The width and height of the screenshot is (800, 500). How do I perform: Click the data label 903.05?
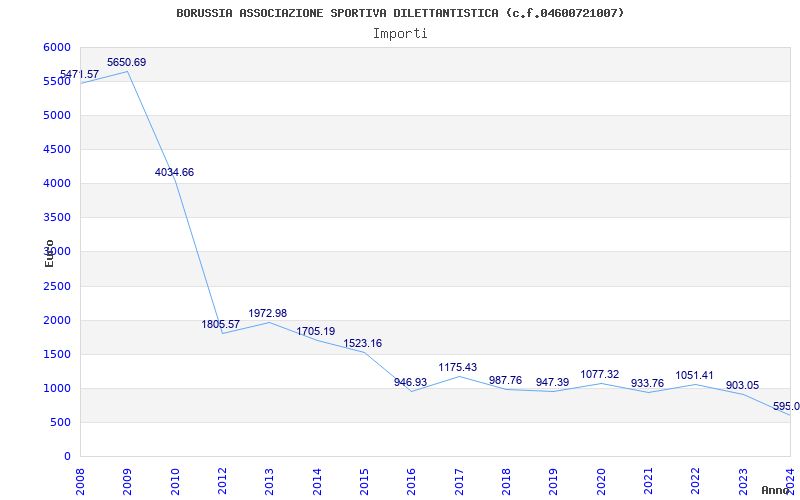pyautogui.click(x=742, y=386)
